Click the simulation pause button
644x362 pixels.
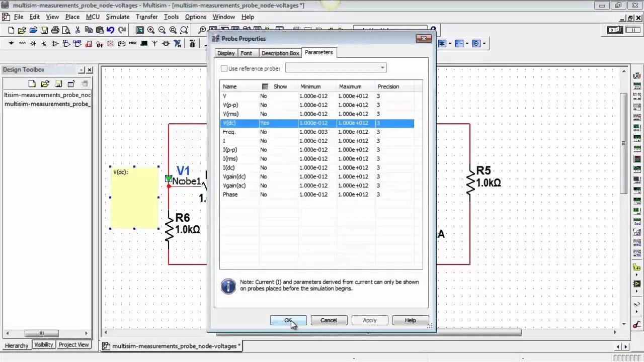633,30
